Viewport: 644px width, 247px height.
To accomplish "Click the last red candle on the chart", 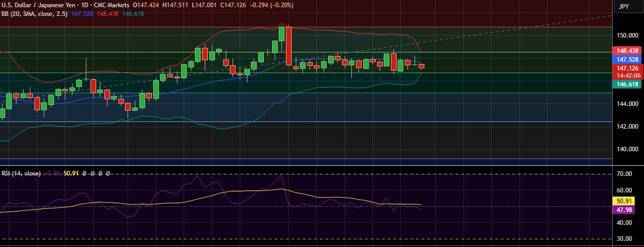I will pos(422,66).
